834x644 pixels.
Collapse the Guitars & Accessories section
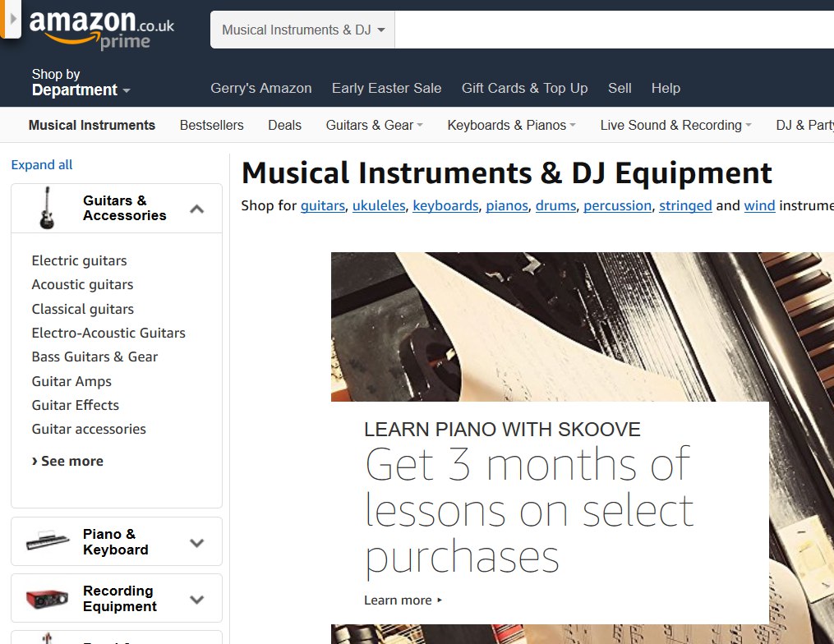(x=197, y=209)
